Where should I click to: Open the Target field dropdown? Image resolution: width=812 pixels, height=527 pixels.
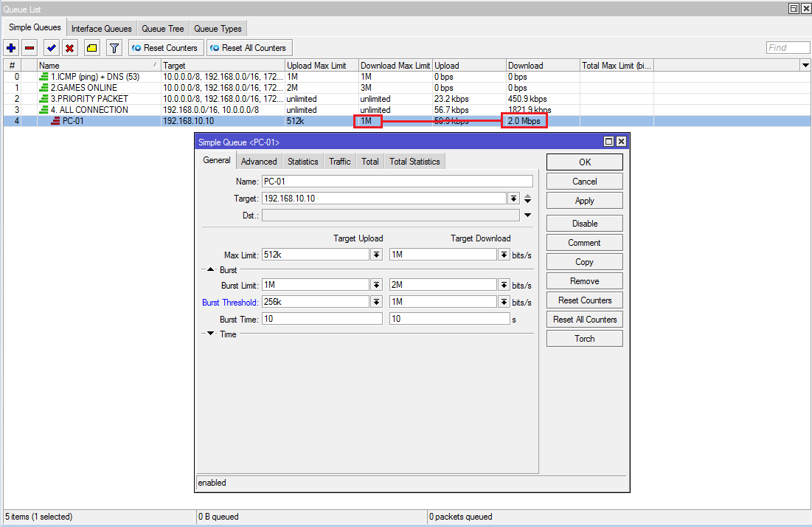point(514,198)
